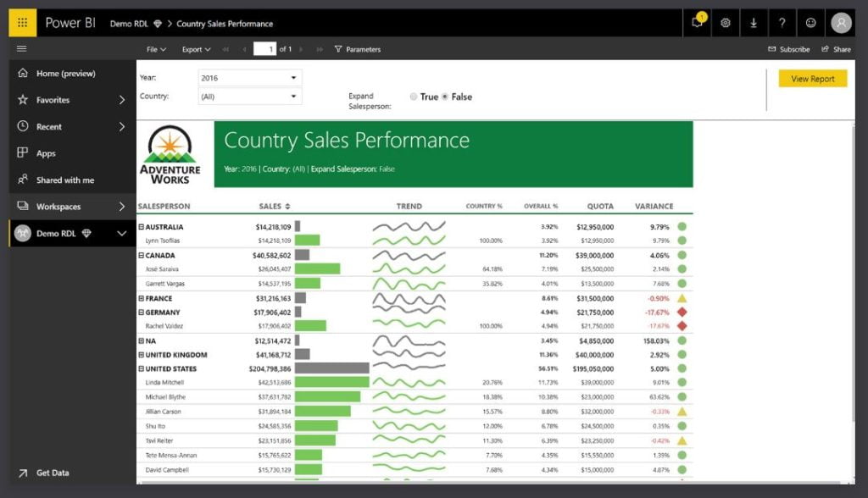Open the help question mark icon
Image resolution: width=868 pixels, height=498 pixels.
[x=782, y=23]
